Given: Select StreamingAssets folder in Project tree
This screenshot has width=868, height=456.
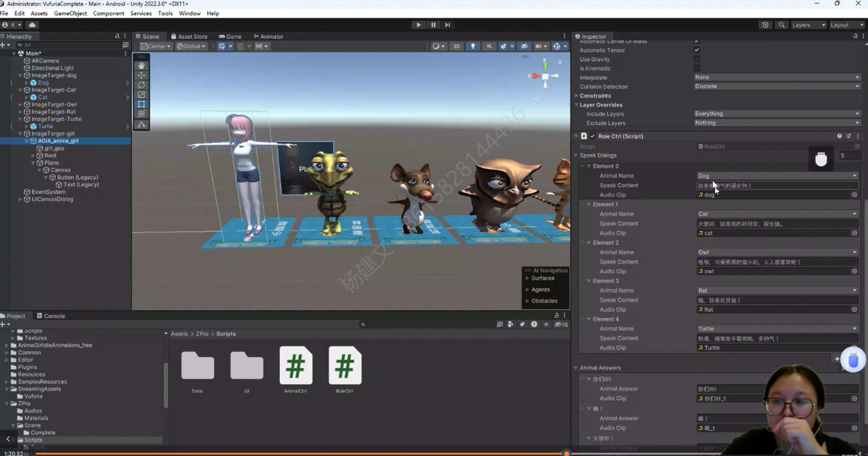Looking at the screenshot, I should click(x=40, y=389).
